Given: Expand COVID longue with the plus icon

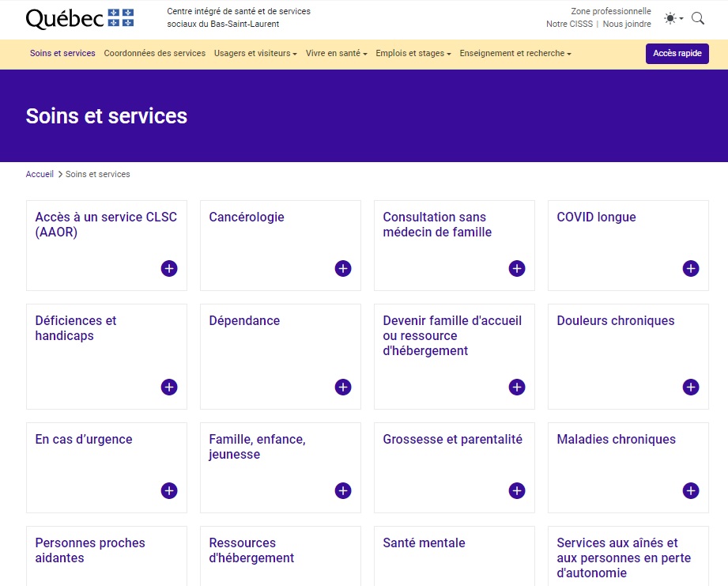Looking at the screenshot, I should tap(690, 268).
